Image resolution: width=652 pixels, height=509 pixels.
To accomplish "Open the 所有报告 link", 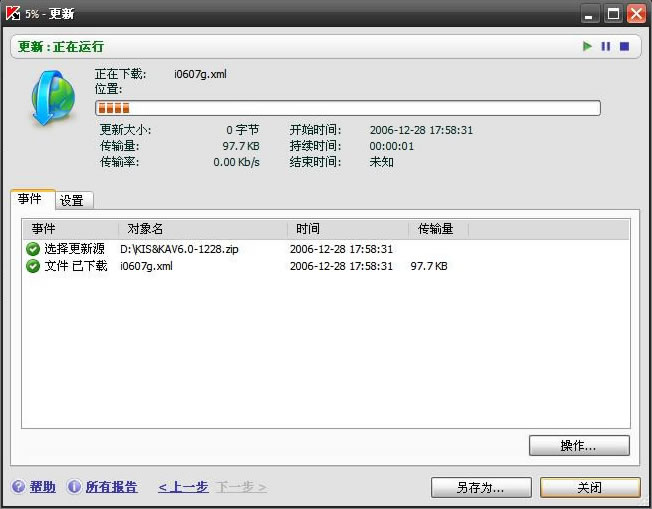I will coord(111,487).
